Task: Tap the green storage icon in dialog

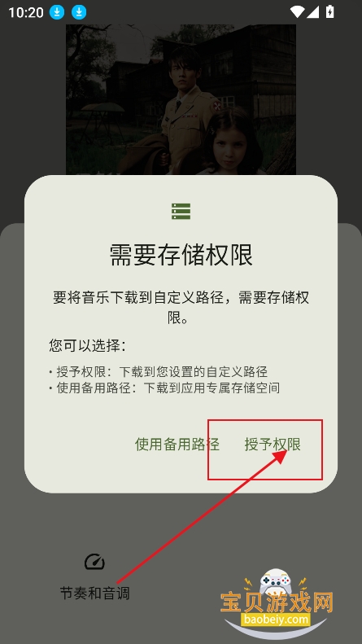Action: (181, 211)
